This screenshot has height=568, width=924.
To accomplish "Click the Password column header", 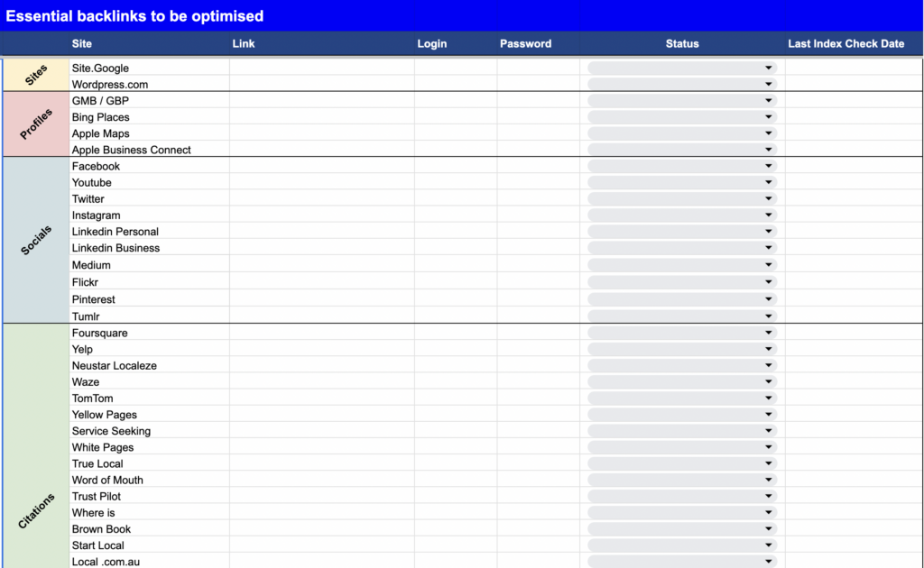I will tap(526, 43).
